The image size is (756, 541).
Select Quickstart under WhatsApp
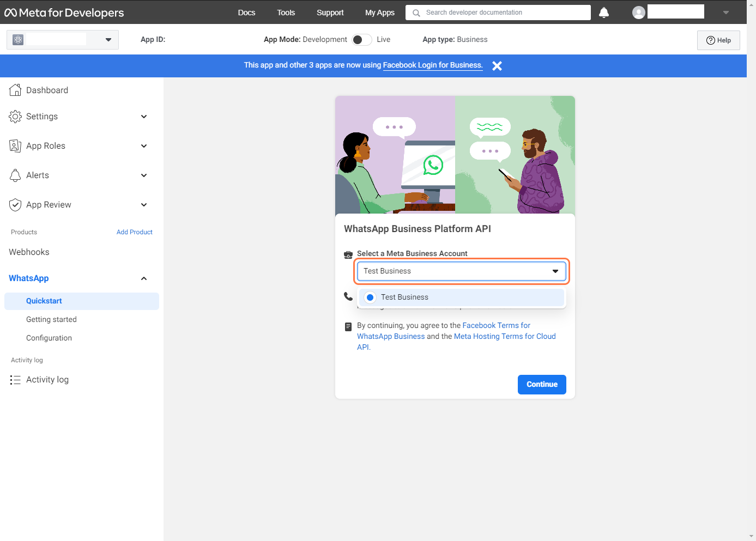82,301
